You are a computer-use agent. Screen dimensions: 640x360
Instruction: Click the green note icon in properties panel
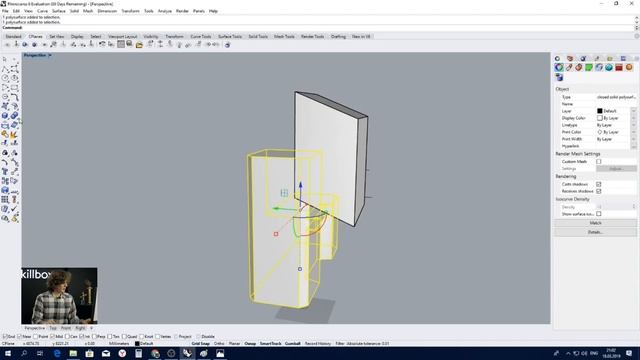coord(589,67)
